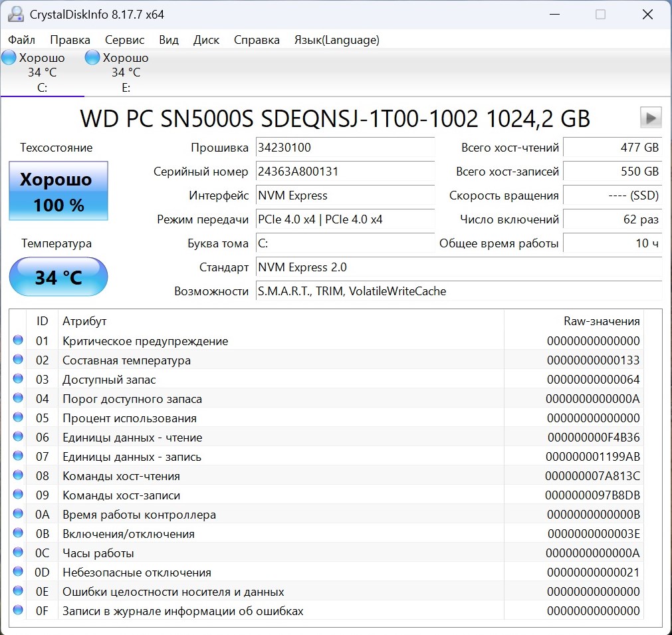
Task: Select Ошибки целостности носителя и данных text
Action: pyautogui.click(x=173, y=592)
